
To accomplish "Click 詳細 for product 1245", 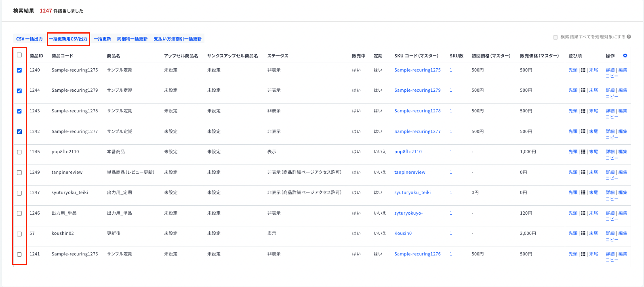I will click(610, 152).
